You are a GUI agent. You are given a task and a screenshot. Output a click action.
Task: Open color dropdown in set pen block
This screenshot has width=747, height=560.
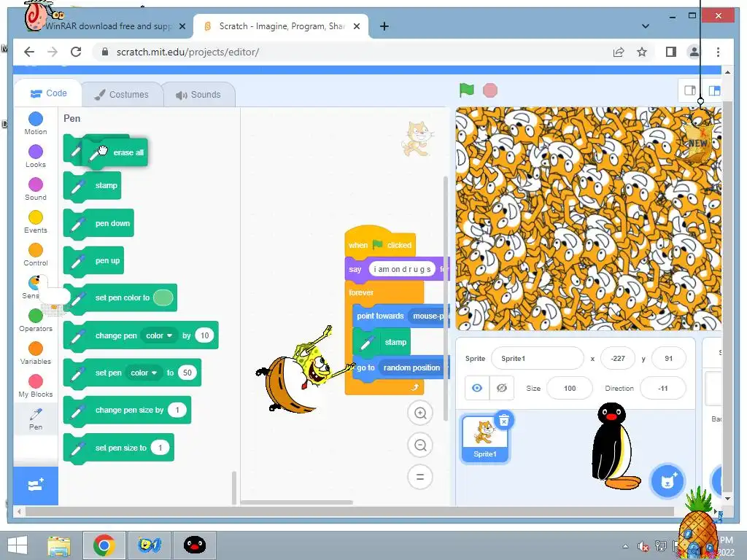coord(144,373)
